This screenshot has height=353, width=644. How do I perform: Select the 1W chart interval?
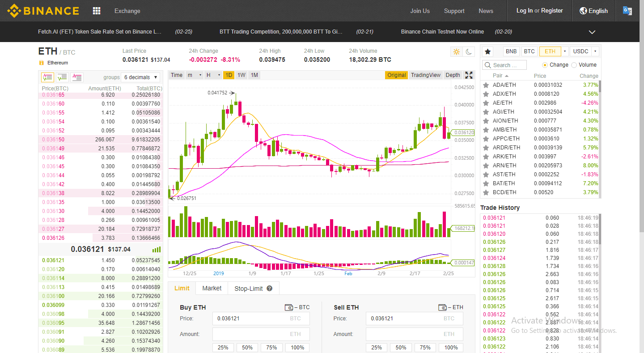click(241, 75)
